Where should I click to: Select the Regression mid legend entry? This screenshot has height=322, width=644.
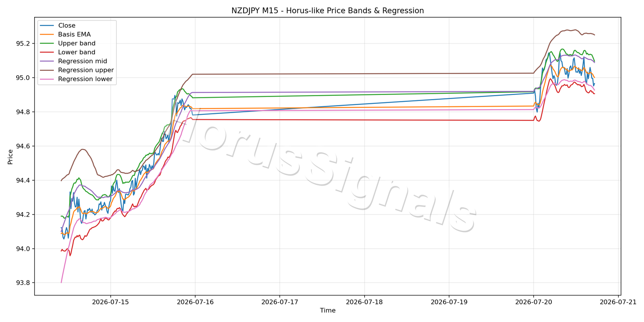click(x=83, y=61)
